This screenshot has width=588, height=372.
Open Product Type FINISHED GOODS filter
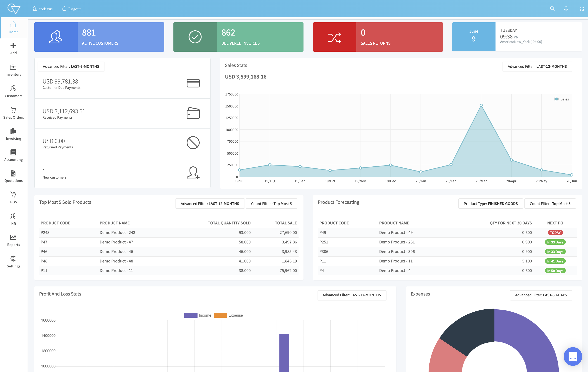tap(491, 204)
